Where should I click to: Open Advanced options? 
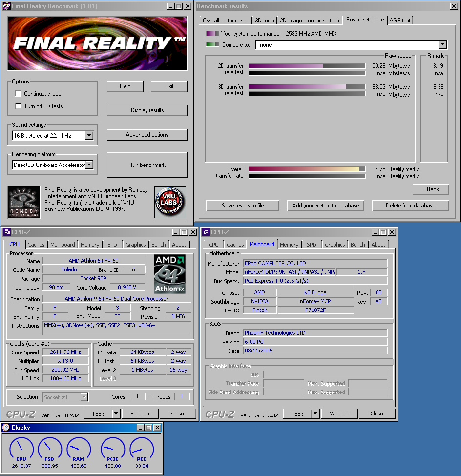coord(147,135)
